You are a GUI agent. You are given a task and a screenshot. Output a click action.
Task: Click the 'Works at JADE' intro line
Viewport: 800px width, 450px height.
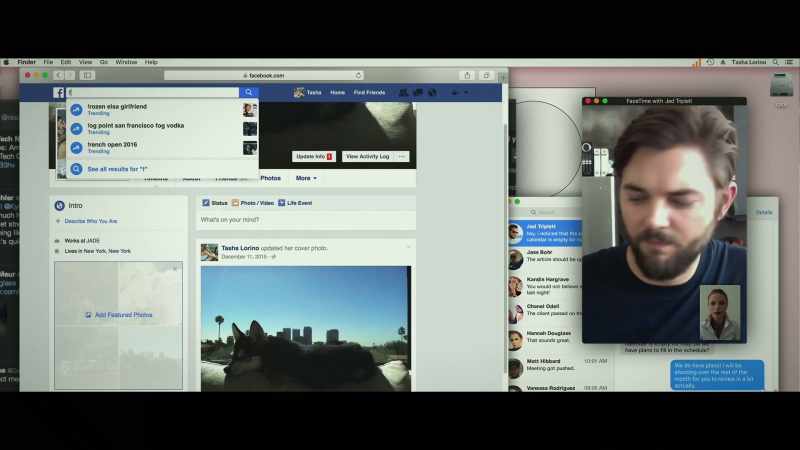82,240
